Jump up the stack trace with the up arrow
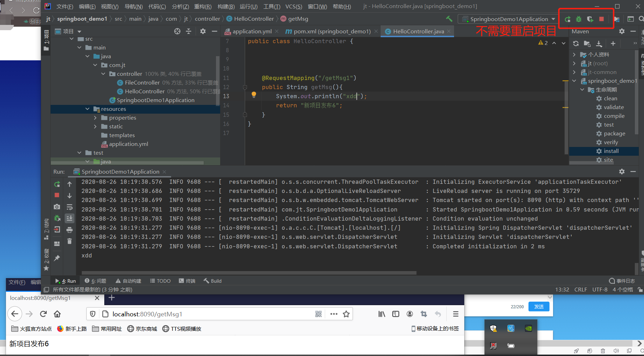Viewport: 644px width, 356px height. click(x=70, y=184)
